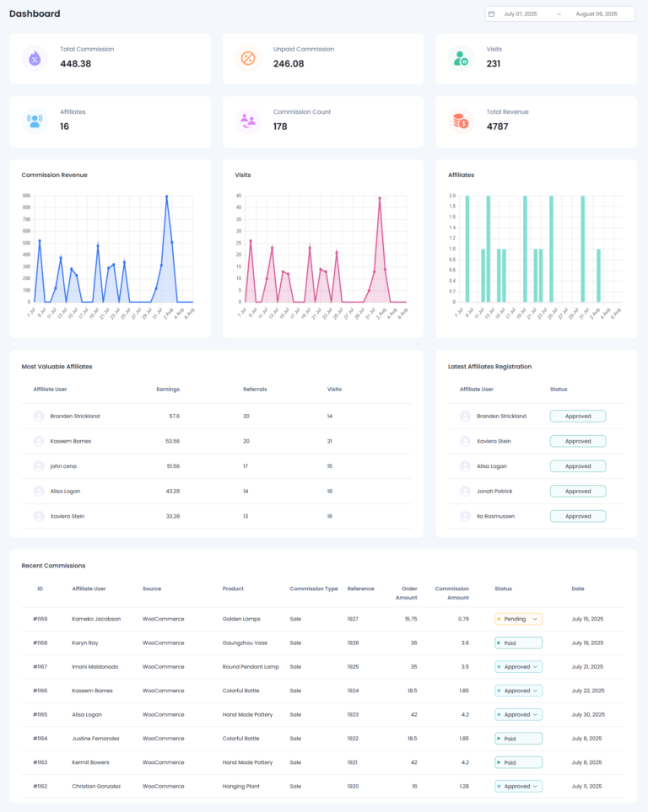
Task: Set start date July 07, 2025 field
Action: [521, 14]
